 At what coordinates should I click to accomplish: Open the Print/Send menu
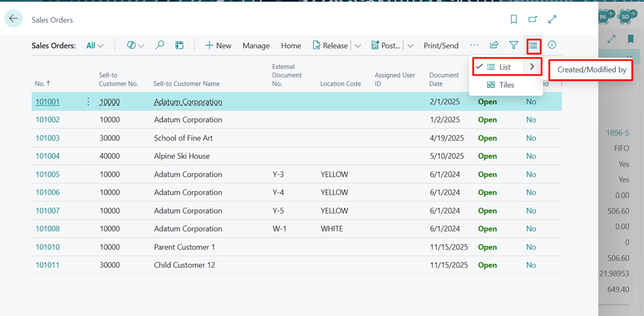coord(441,46)
